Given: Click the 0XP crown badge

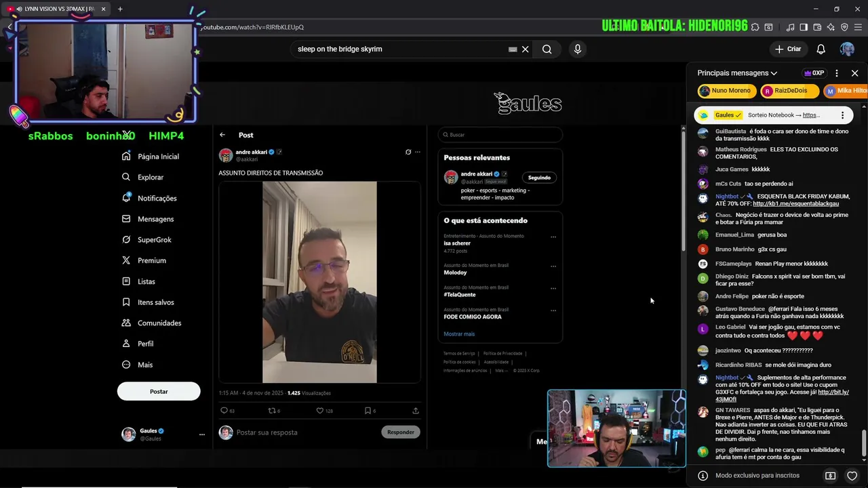Looking at the screenshot, I should 814,73.
